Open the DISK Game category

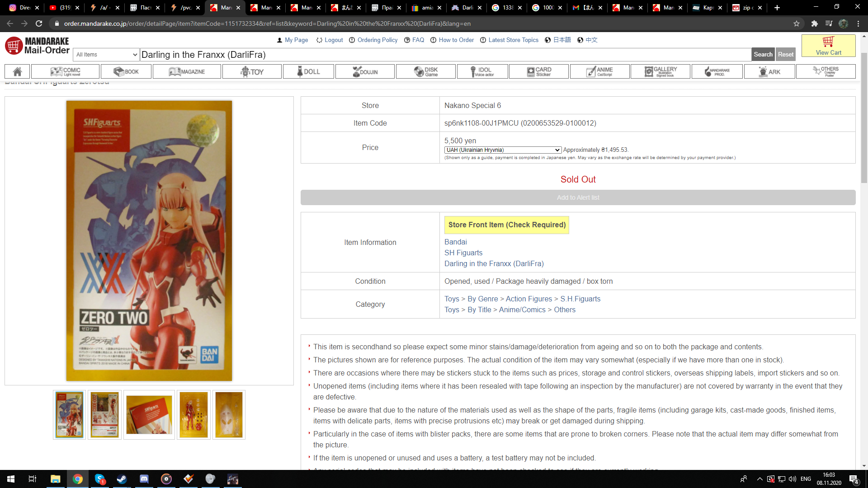pos(425,71)
